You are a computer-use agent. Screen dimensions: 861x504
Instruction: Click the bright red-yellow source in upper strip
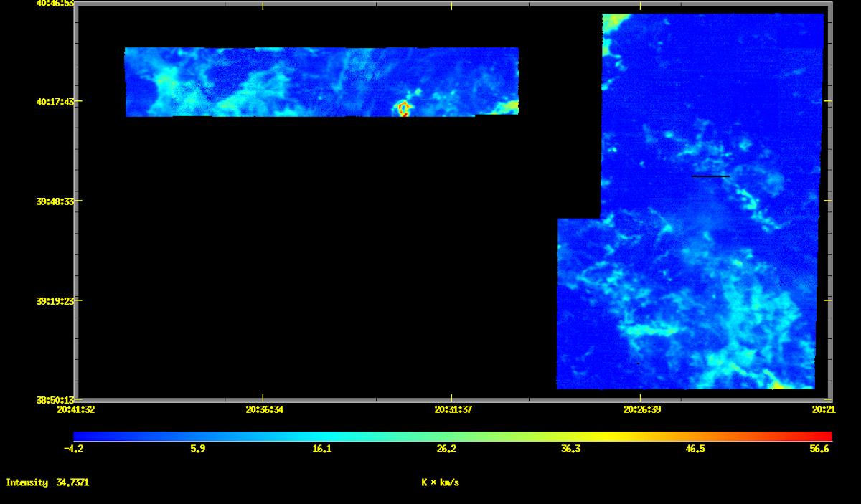pyautogui.click(x=404, y=108)
